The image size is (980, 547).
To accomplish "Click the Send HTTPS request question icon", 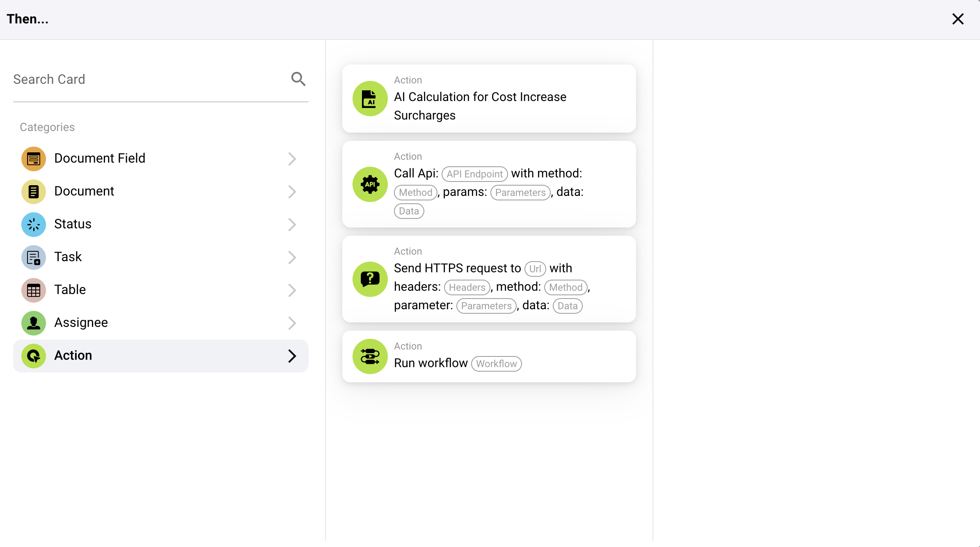I will 370,279.
